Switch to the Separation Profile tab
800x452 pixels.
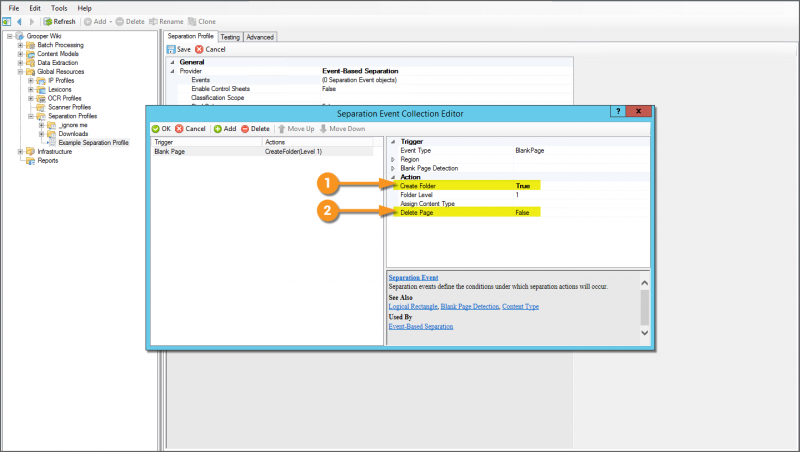click(190, 36)
